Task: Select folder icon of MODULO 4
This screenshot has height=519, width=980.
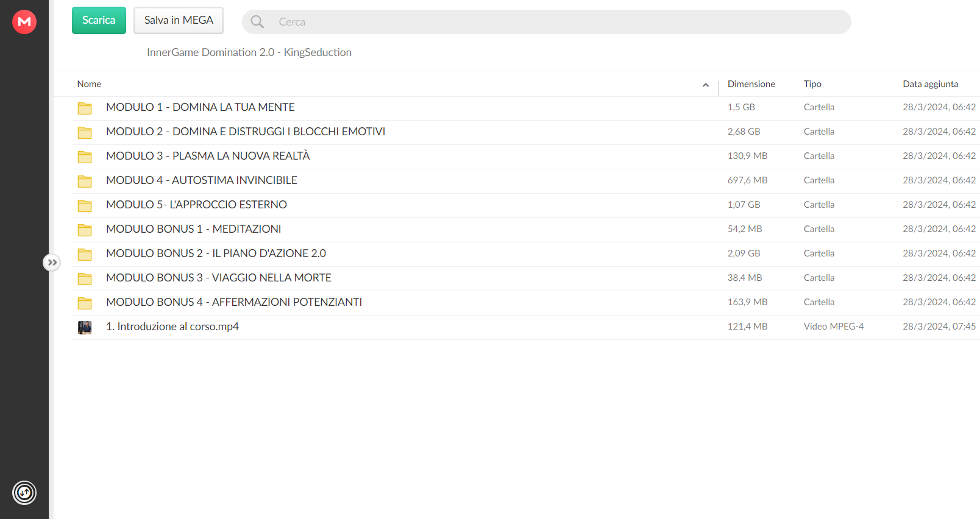Action: 85,182
